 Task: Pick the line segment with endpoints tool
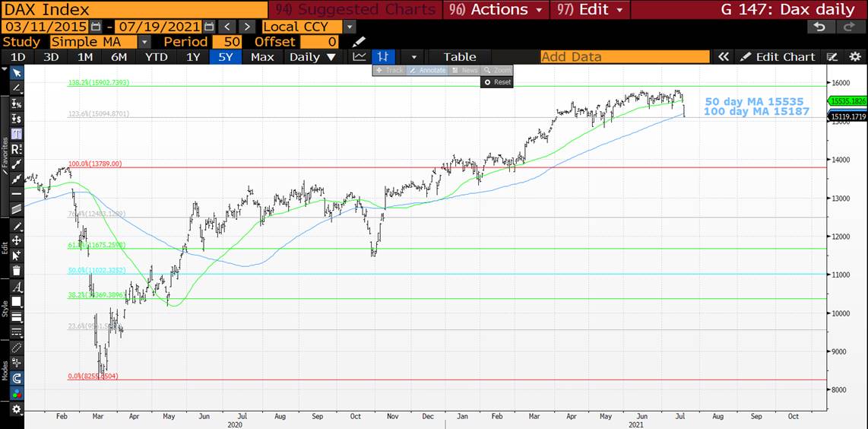17,164
